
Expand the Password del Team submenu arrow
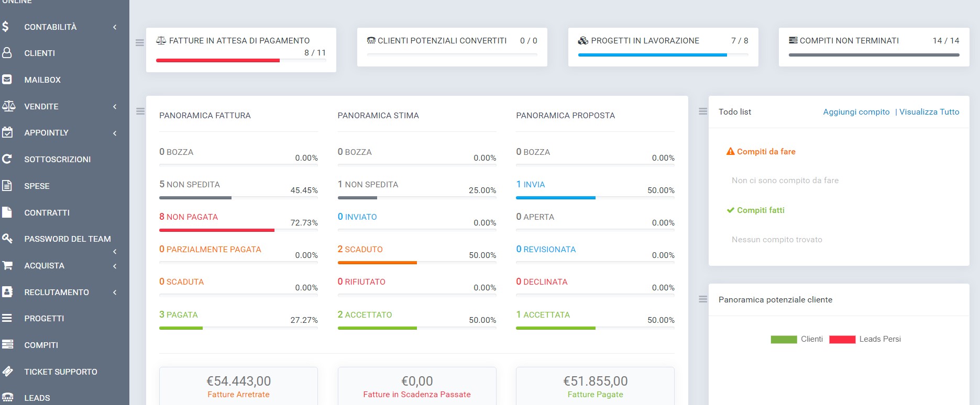click(115, 252)
